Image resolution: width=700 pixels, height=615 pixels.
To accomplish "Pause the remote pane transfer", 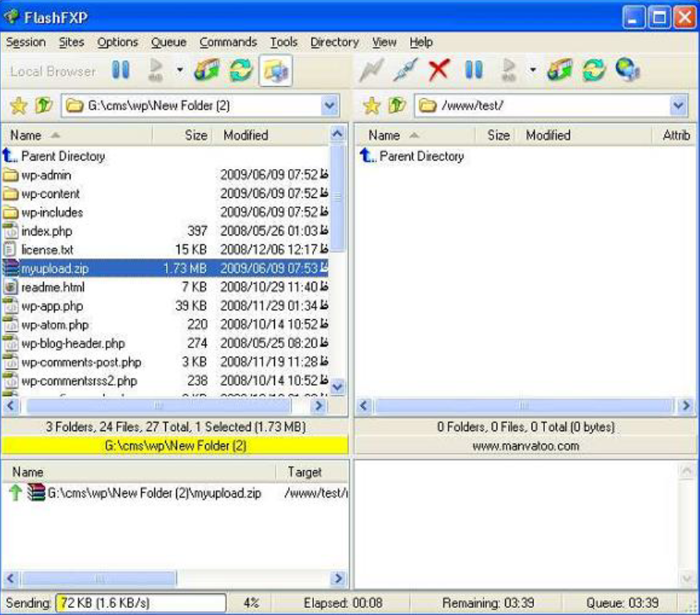I will point(474,70).
